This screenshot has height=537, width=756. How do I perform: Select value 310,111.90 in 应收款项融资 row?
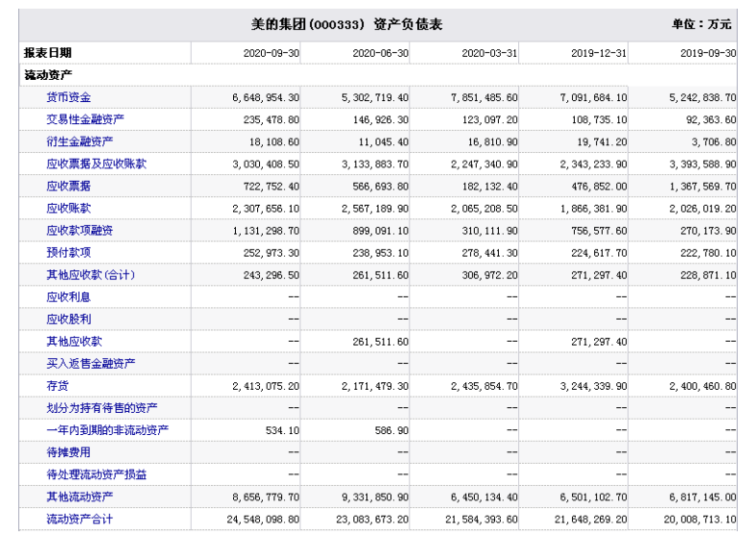[489, 231]
